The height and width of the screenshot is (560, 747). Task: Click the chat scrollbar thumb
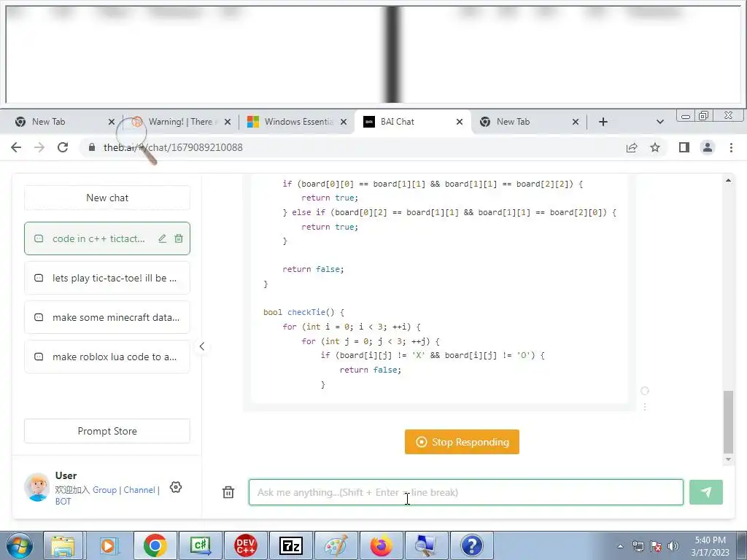[729, 422]
